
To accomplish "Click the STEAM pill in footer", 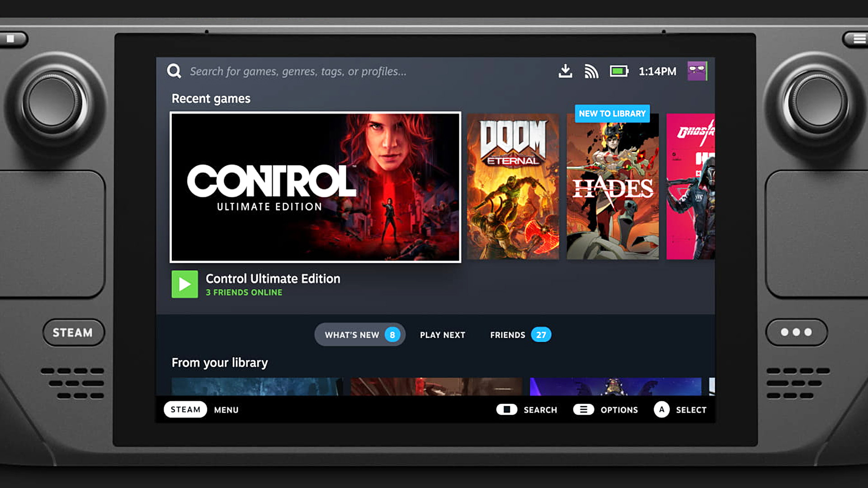I will pos(185,409).
